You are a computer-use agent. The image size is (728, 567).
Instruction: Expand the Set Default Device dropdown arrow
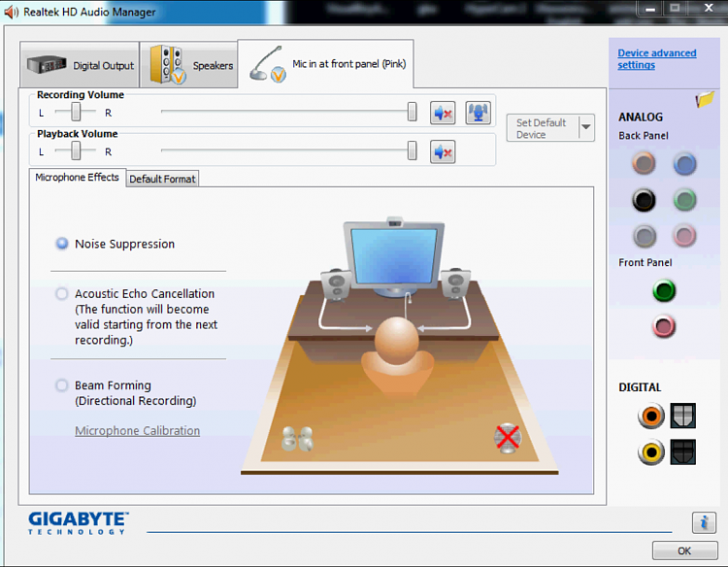pyautogui.click(x=585, y=127)
